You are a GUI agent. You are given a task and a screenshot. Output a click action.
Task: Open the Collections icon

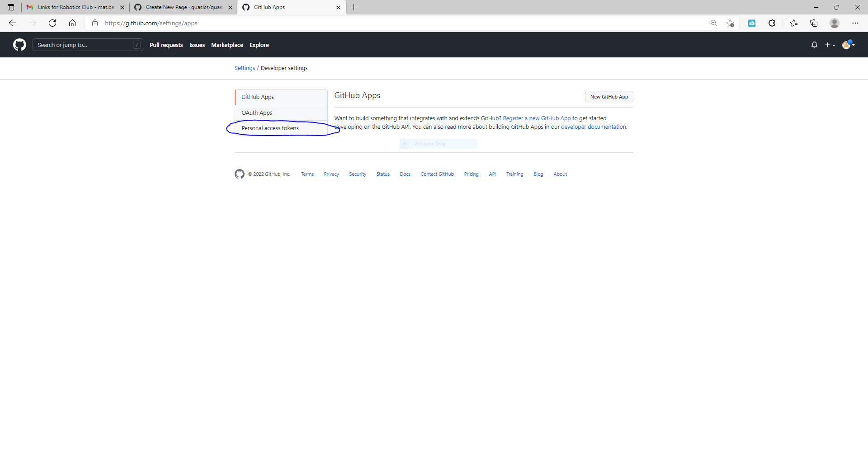(814, 23)
